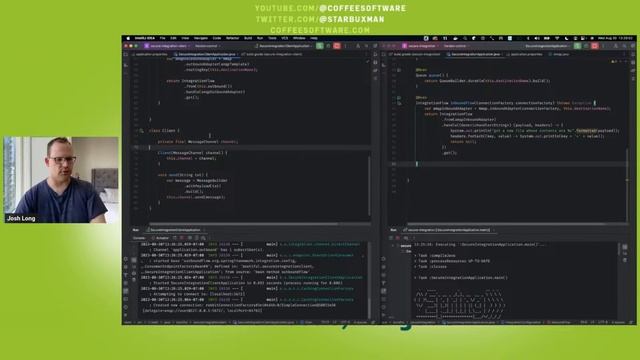
Task: Click gutter icon beside class Client
Action: pos(141,131)
